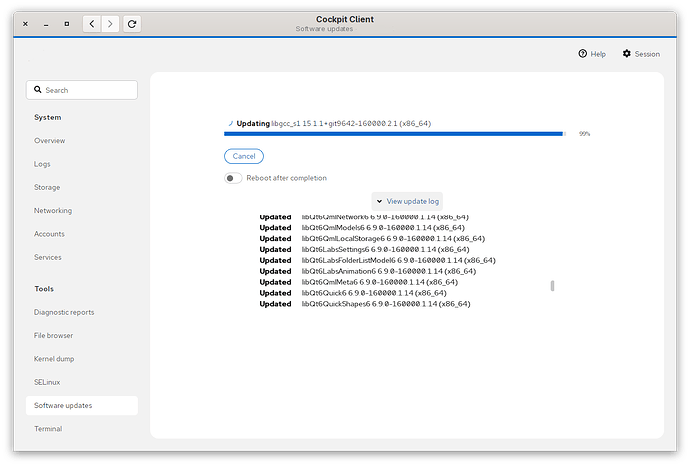
Task: Minimize the Cockpit Client window
Action: (46, 24)
